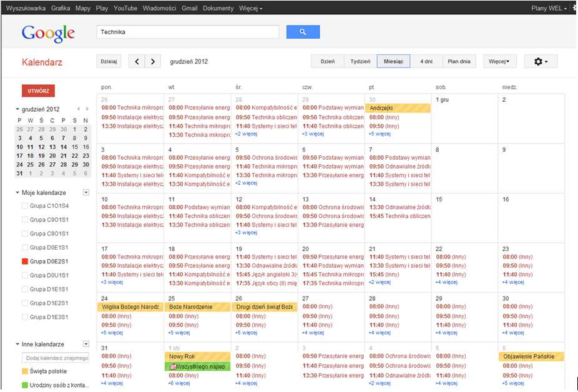Show +4 więcej on December 22
Viewport: 578px width, 392px height.
point(446,283)
